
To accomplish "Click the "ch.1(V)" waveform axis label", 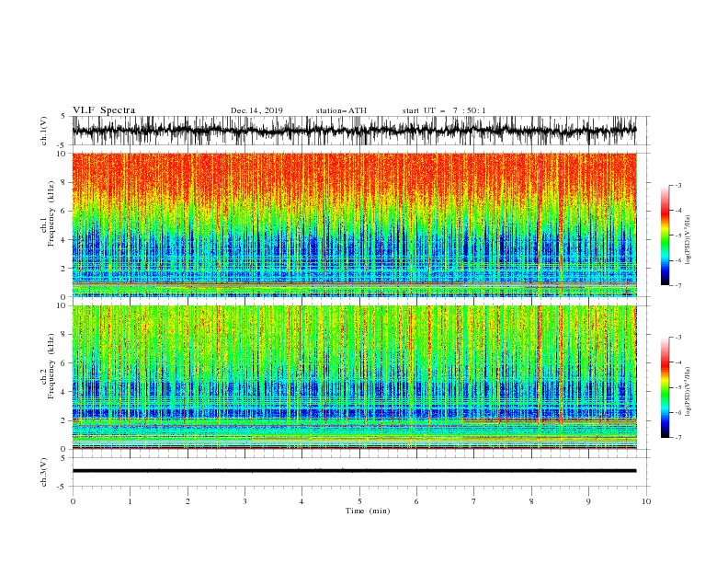I will click(44, 131).
